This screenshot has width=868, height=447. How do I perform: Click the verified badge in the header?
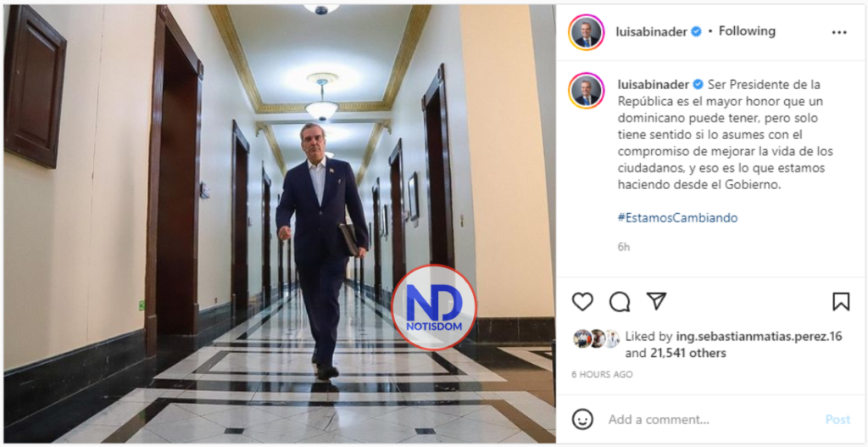(697, 31)
